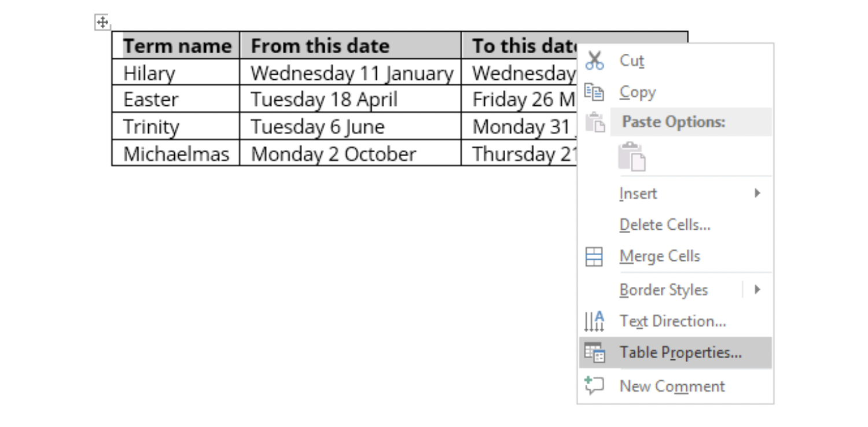Click the Merge Cells grid icon
868x427 pixels.
[x=594, y=256]
